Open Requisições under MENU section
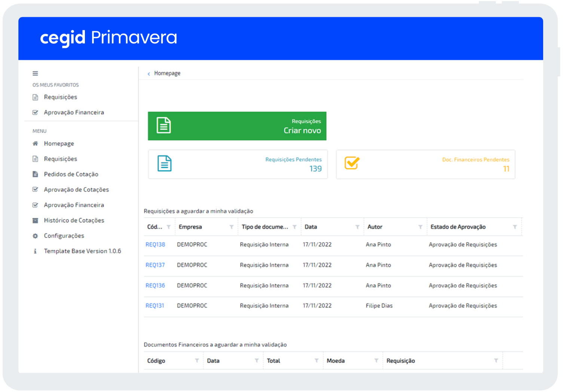563x392 pixels. click(61, 159)
